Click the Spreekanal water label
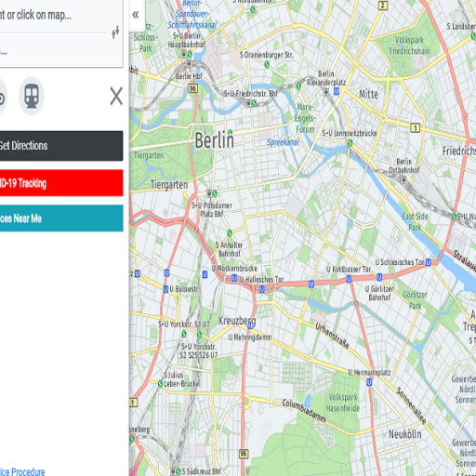This screenshot has width=476, height=476. click(x=283, y=142)
